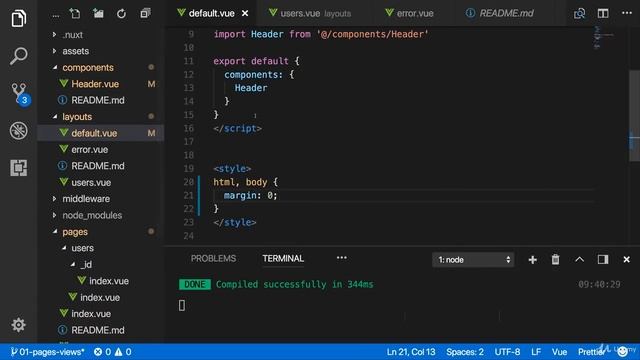Change language mode Vue in status bar
The height and width of the screenshot is (360, 640).
pos(559,352)
